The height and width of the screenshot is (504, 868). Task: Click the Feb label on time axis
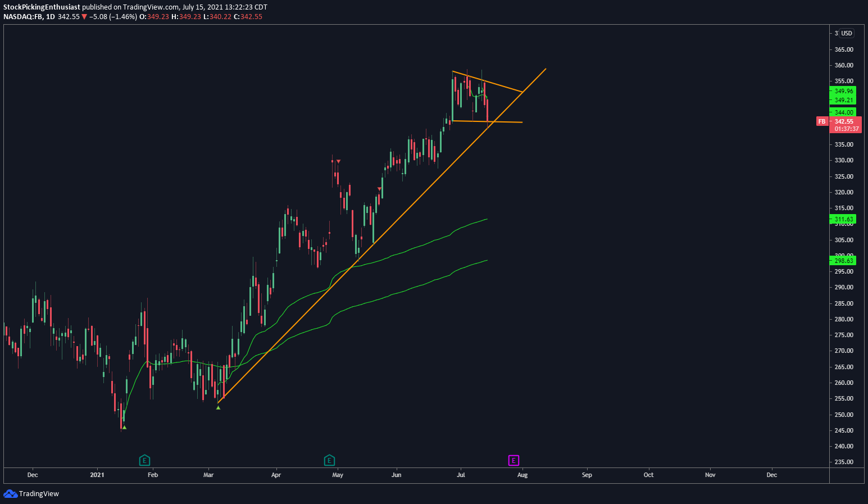(153, 475)
